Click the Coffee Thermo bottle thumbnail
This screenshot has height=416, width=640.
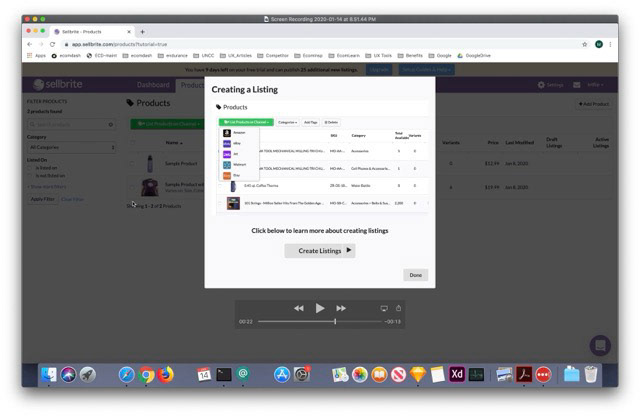[x=233, y=186]
